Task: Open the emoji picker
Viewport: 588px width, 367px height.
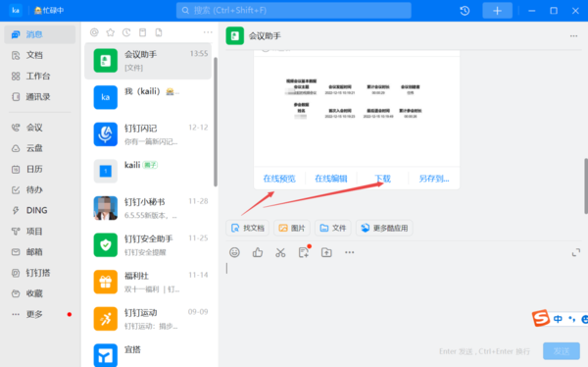Action: (x=235, y=252)
